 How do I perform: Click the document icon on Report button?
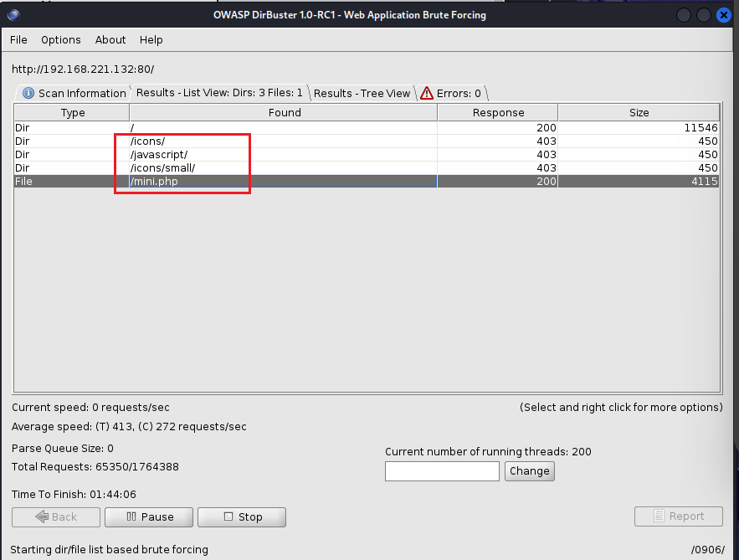tap(659, 516)
